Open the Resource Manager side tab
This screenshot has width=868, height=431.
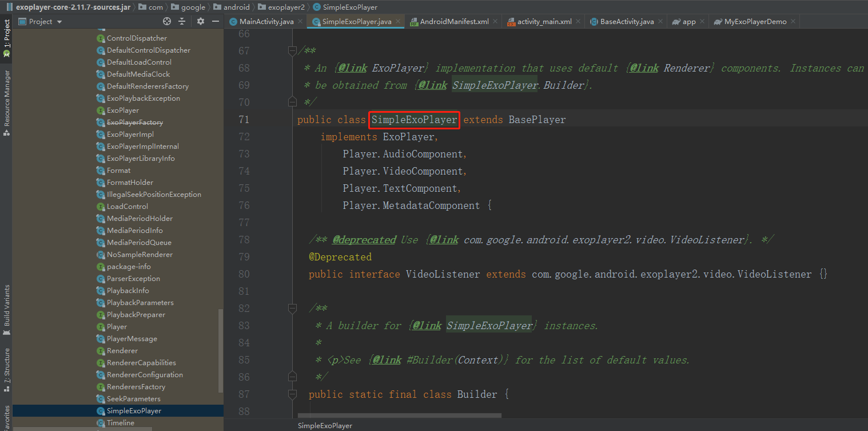6,102
